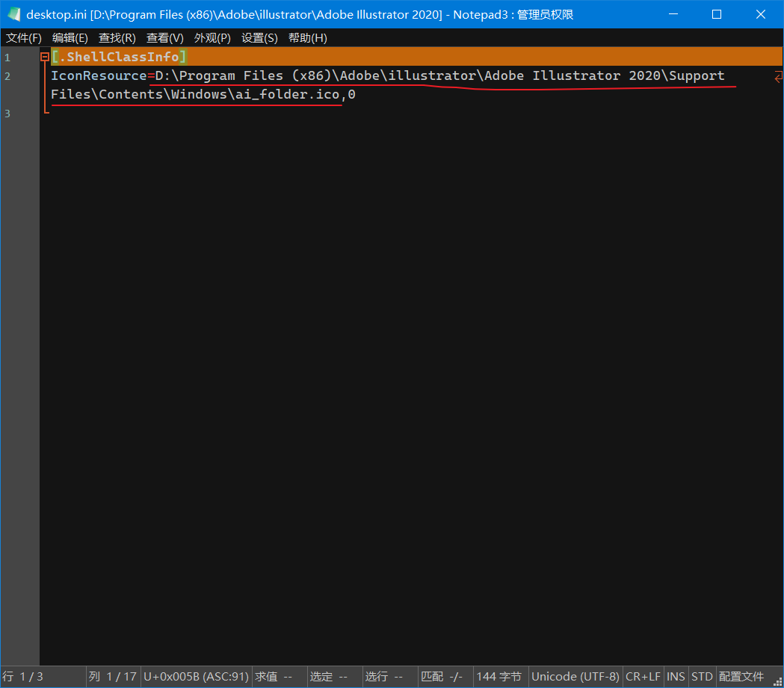Open the 帮助(H) menu
The height and width of the screenshot is (688, 784).
308,38
